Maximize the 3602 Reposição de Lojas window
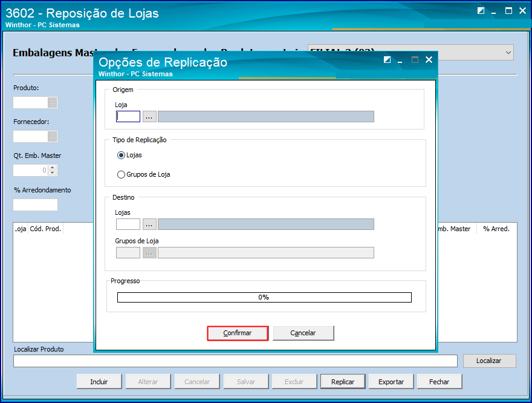This screenshot has height=403, width=532. coord(508,11)
